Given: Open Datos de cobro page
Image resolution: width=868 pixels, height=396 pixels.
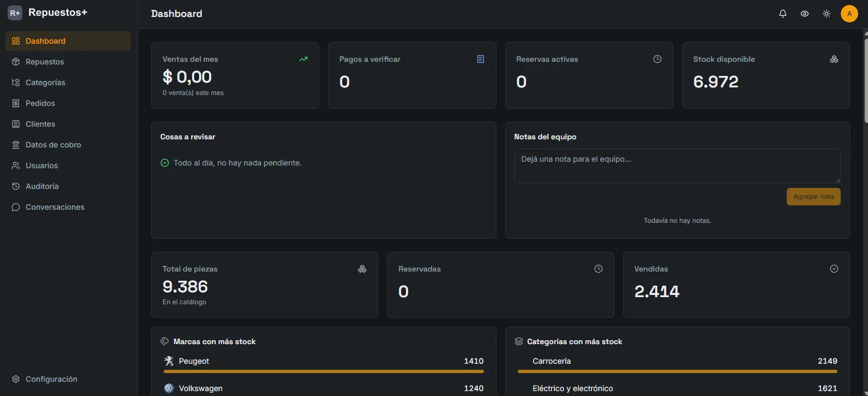Looking at the screenshot, I should [x=68, y=145].
